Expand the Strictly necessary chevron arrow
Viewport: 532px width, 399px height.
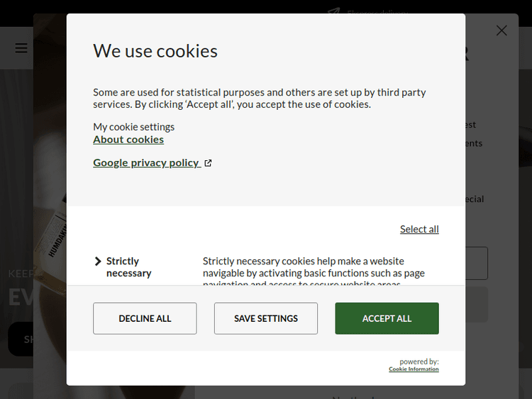(x=98, y=262)
